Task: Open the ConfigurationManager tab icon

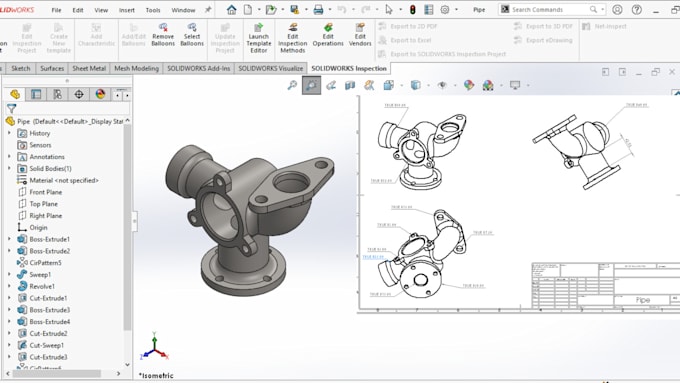Action: 57,94
